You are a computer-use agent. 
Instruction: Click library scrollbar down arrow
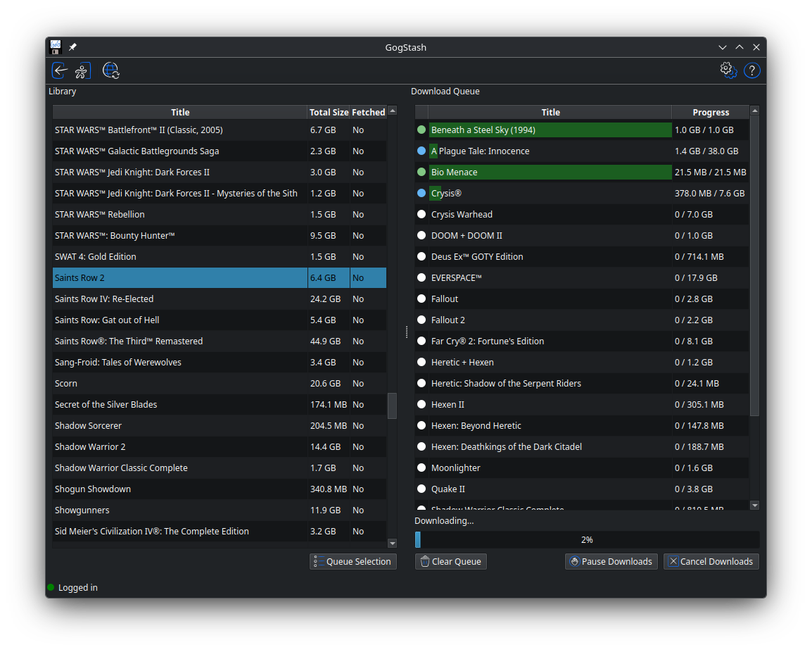pos(392,543)
